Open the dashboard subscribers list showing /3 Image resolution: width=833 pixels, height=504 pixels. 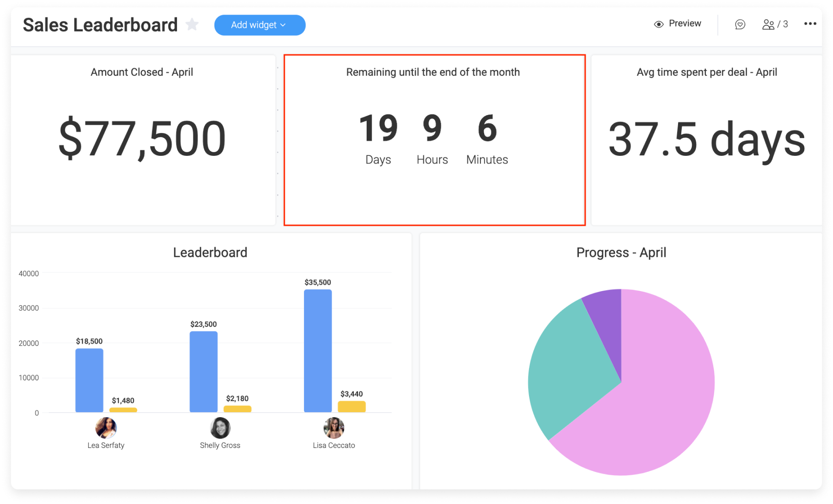click(774, 24)
